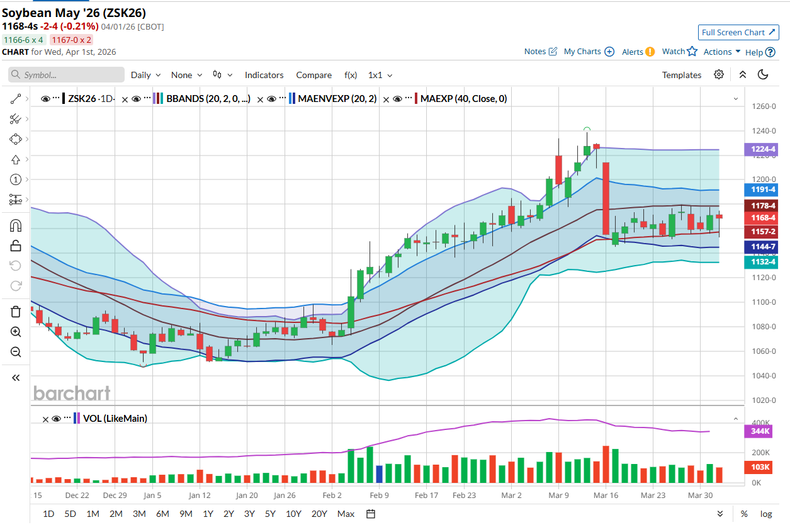Click the unlock drawings padlock icon
This screenshot has height=532, width=790.
(16, 246)
